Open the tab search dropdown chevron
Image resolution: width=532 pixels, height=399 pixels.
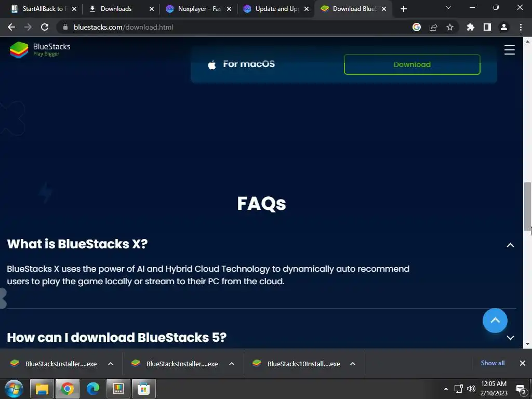(x=448, y=7)
